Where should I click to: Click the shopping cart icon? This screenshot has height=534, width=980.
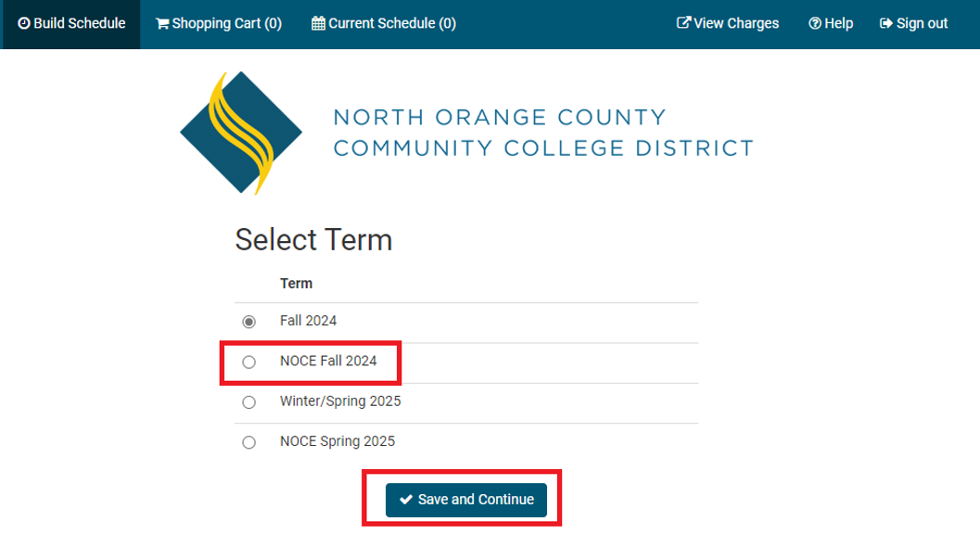click(x=162, y=24)
